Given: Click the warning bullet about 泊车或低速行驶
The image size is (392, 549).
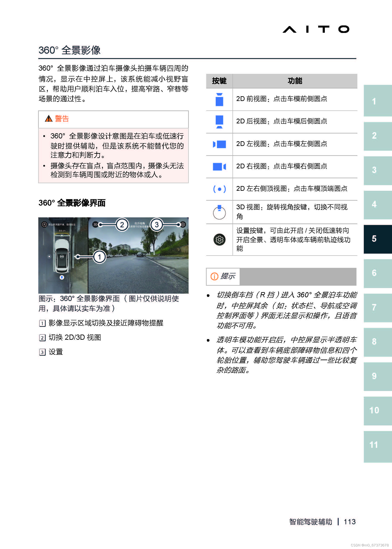Looking at the screenshot, I should [117, 145].
